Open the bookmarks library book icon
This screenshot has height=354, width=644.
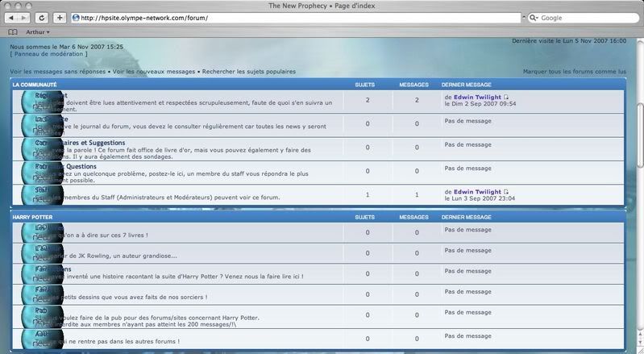pyautogui.click(x=12, y=32)
